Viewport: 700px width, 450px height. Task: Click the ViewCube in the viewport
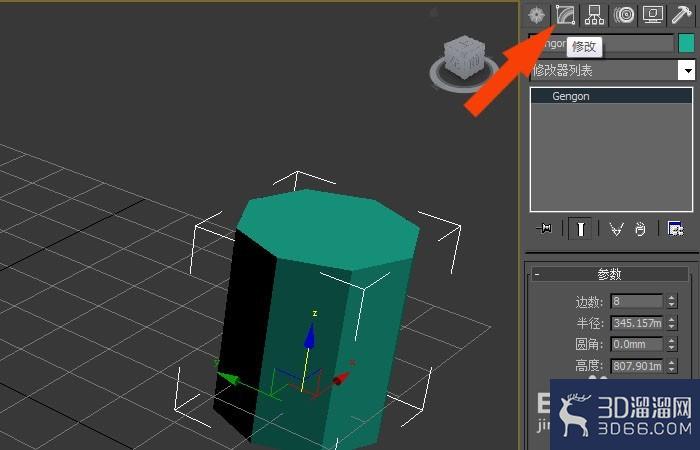pyautogui.click(x=465, y=57)
